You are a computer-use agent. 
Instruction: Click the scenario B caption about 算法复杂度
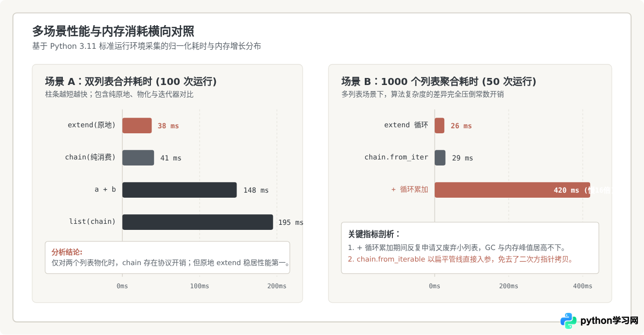pos(423,94)
